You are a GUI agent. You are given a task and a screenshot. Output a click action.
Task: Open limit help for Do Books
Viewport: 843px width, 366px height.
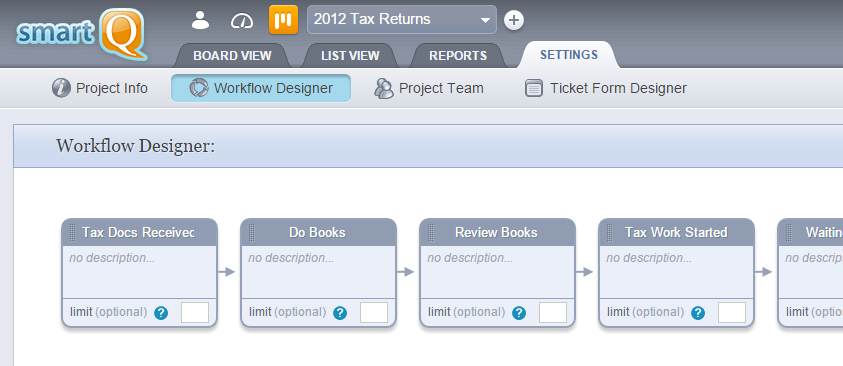point(340,313)
